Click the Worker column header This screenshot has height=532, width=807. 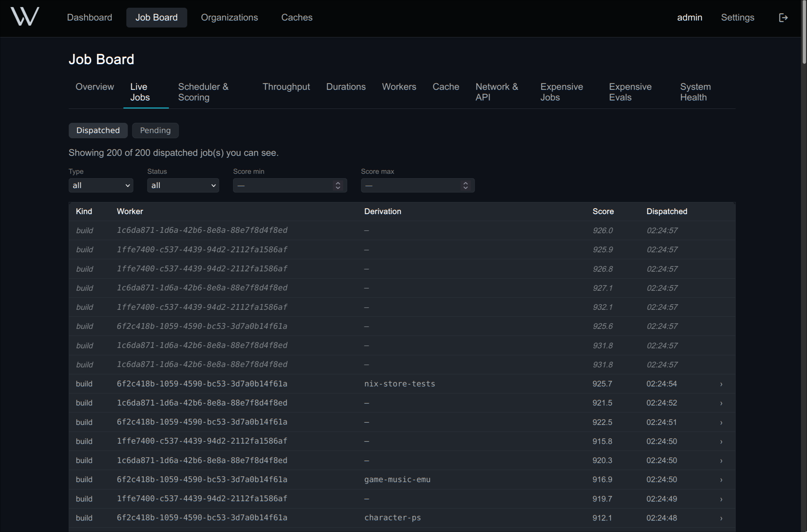(x=130, y=212)
